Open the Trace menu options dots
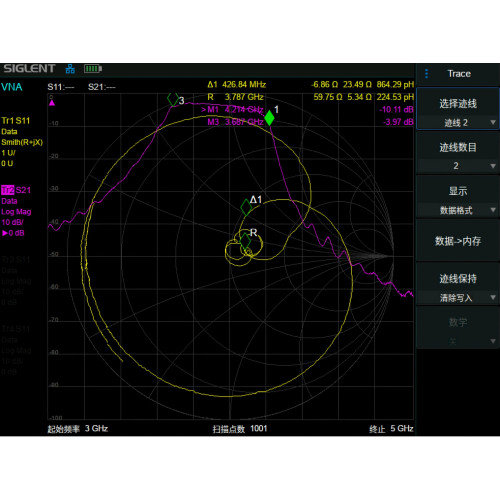 [x=427, y=74]
